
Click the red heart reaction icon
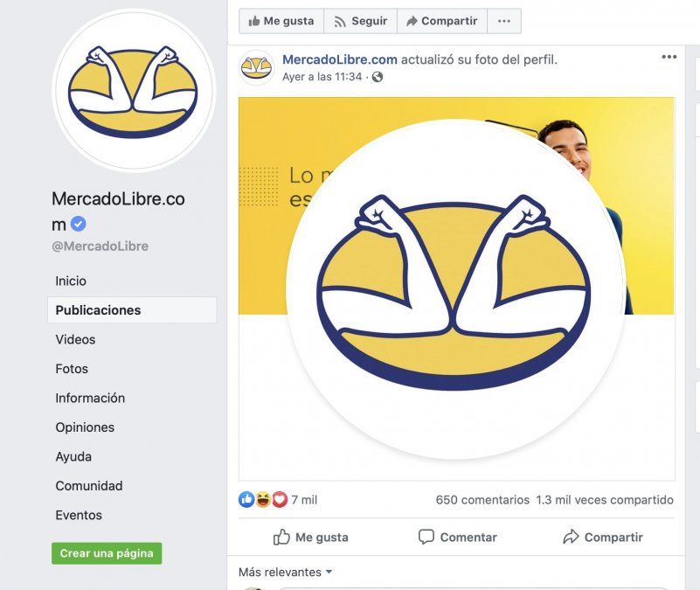click(280, 500)
